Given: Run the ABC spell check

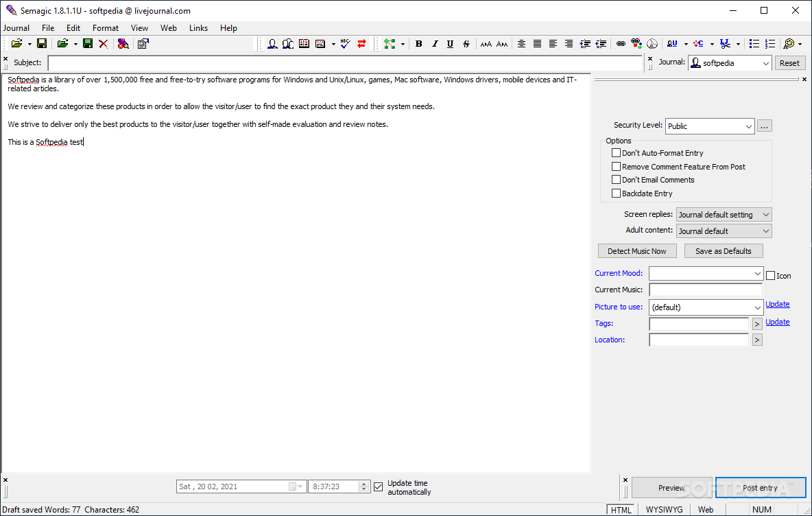Looking at the screenshot, I should pyautogui.click(x=346, y=43).
